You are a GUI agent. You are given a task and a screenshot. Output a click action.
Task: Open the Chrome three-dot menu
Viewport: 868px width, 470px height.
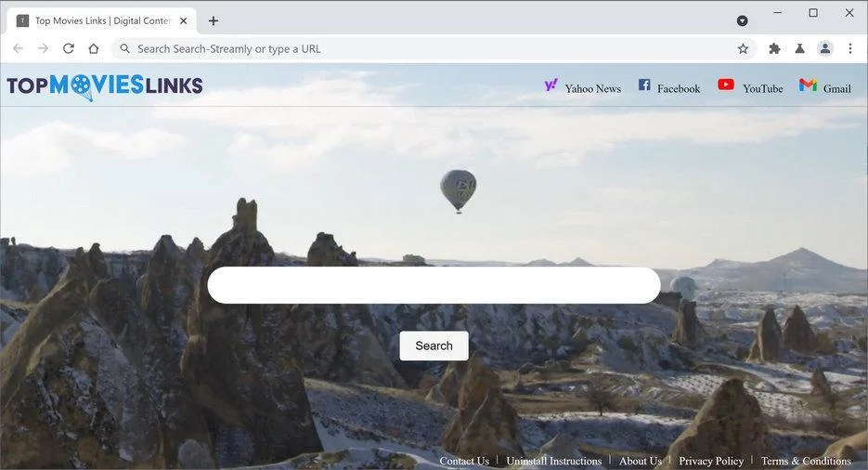click(850, 48)
